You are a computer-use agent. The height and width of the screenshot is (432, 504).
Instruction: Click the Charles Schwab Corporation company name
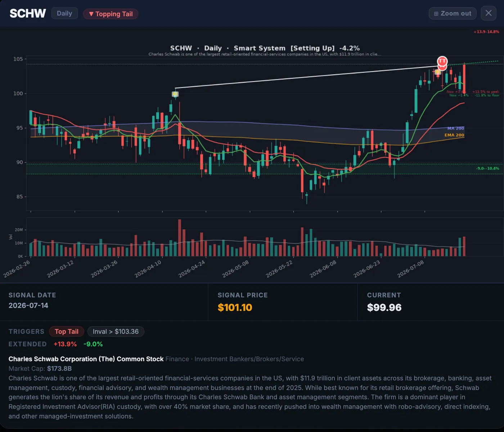pyautogui.click(x=86, y=359)
